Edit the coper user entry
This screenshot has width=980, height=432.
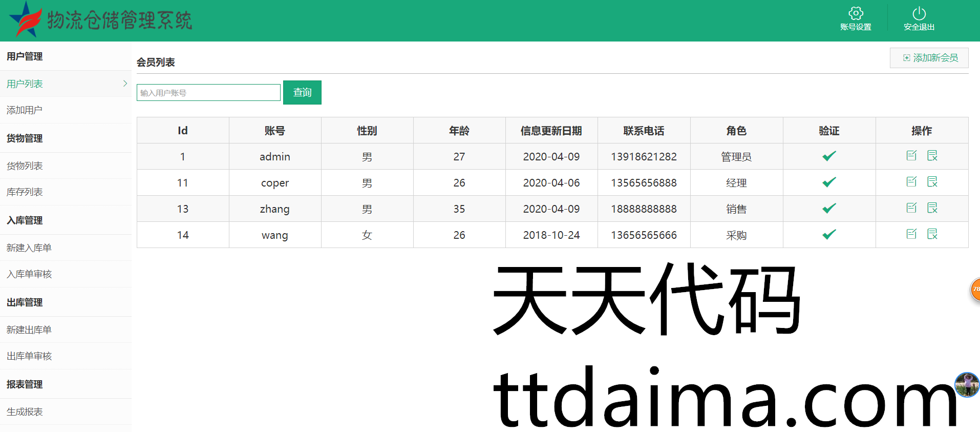(x=911, y=182)
